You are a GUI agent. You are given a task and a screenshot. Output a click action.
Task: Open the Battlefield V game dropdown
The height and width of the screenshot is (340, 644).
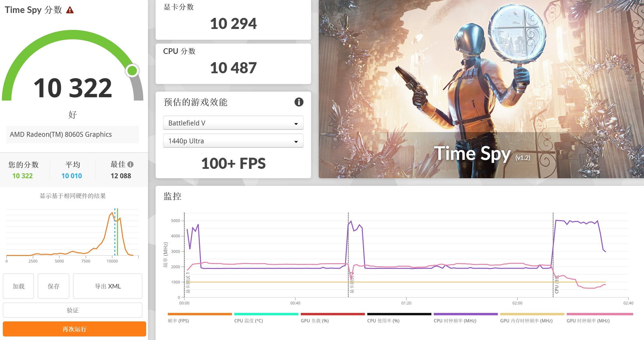click(x=233, y=123)
